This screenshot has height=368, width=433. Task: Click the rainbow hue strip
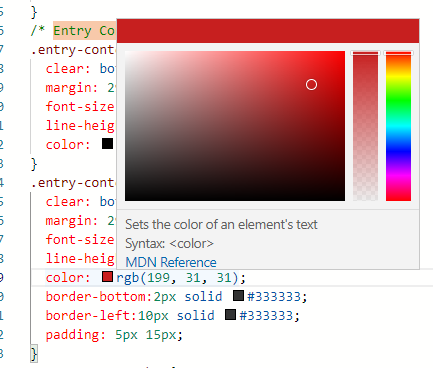(398, 126)
